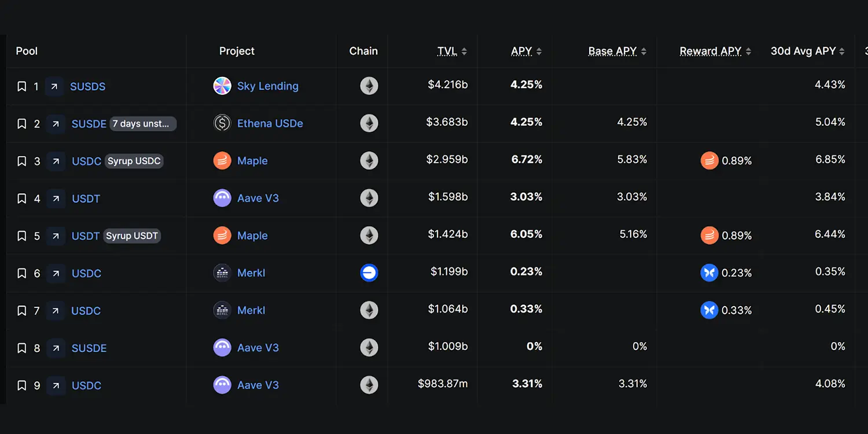
Task: Click the Merkl logo in row 6
Action: click(222, 273)
